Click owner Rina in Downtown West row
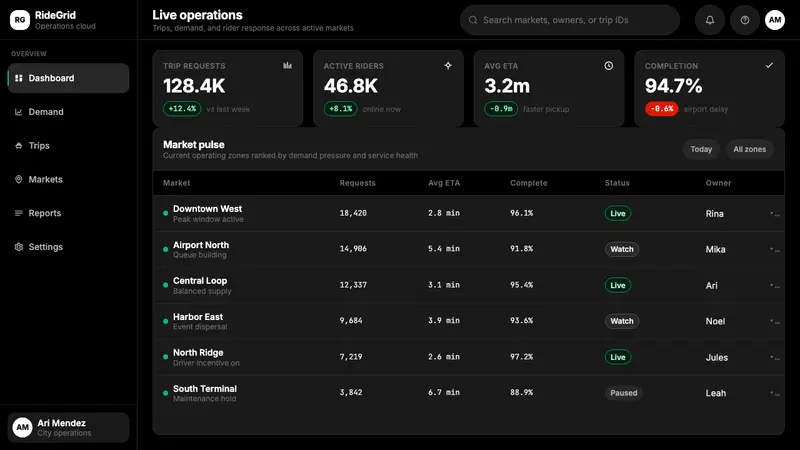Image resolution: width=800 pixels, height=450 pixels. [714, 214]
